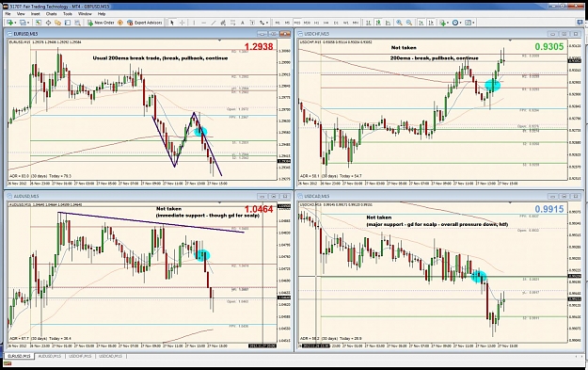This screenshot has height=370, width=588.
Task: Click the green 0.9305 price label
Action: pyautogui.click(x=549, y=47)
